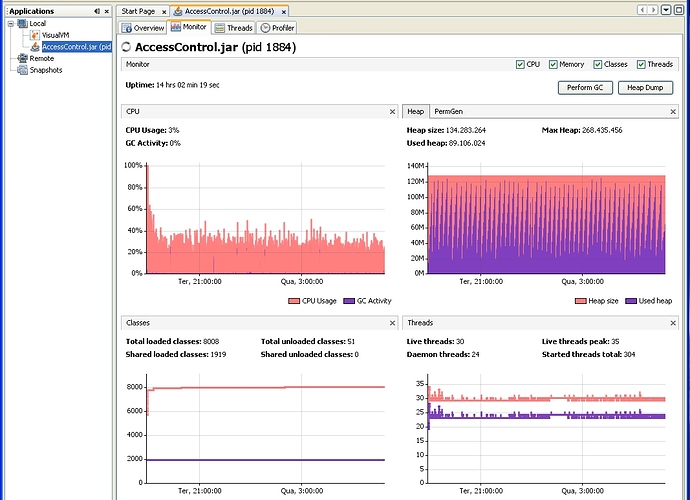Click the CPU Usage legend color swatch
The image size is (690, 500).
coord(294,301)
